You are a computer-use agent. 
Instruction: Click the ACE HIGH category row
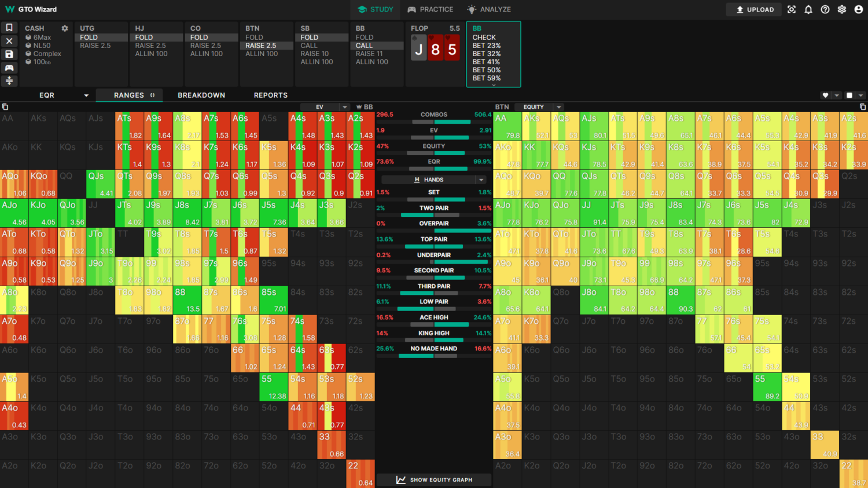(x=434, y=320)
